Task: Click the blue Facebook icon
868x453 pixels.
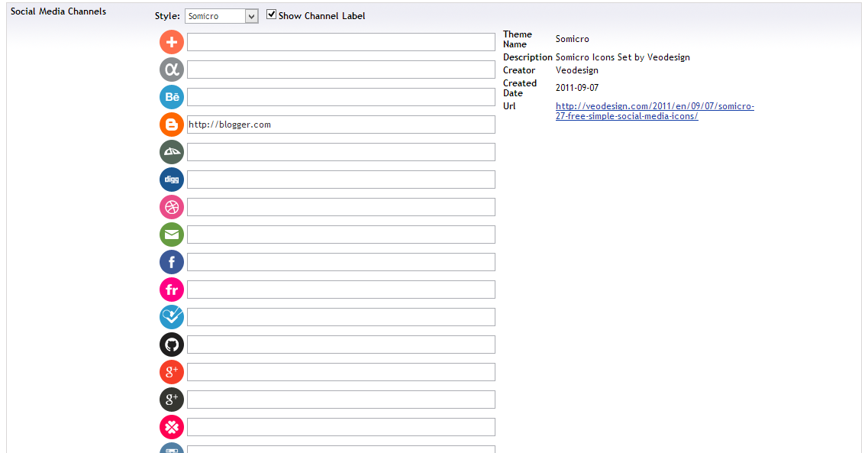Action: 172,262
